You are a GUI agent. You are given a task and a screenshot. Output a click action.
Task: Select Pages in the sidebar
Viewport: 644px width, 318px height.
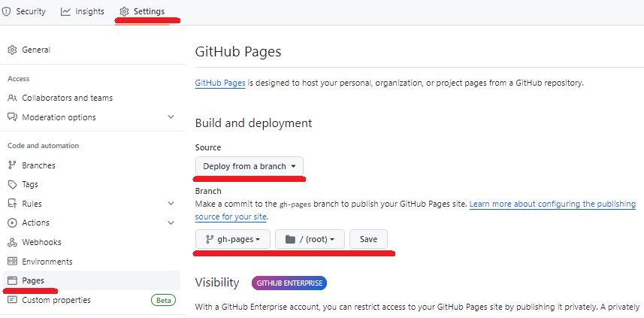91,280
